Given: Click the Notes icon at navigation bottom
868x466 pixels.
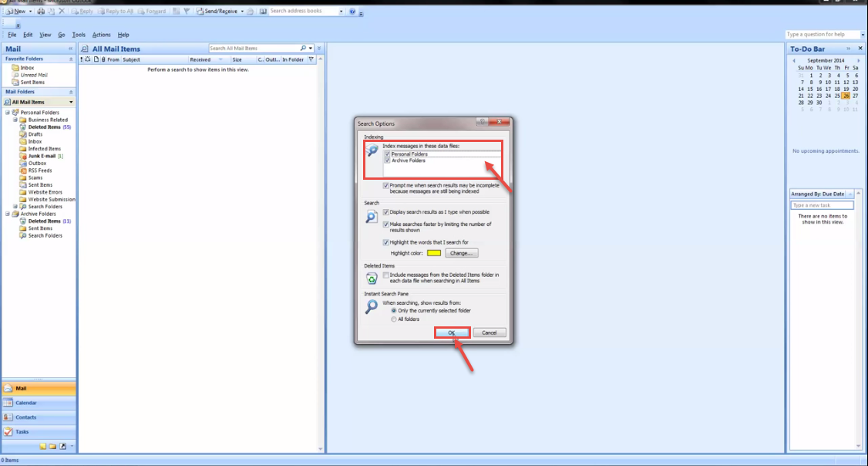Looking at the screenshot, I should coord(42,446).
